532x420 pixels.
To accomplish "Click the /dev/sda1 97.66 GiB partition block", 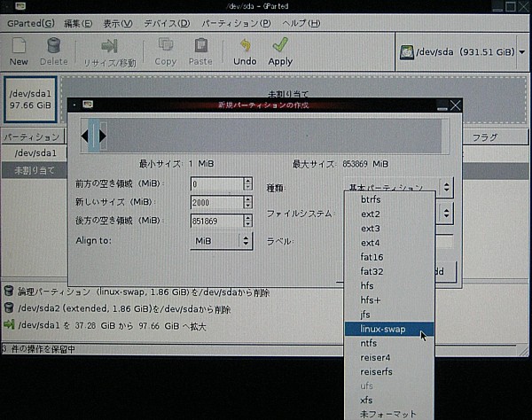I will pyautogui.click(x=30, y=99).
